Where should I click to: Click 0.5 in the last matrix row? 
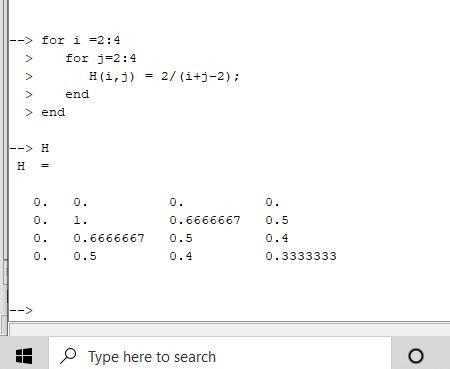(x=85, y=256)
